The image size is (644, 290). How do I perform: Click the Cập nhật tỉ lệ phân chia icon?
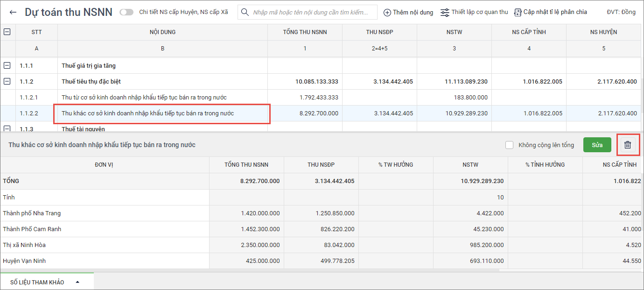tap(518, 13)
